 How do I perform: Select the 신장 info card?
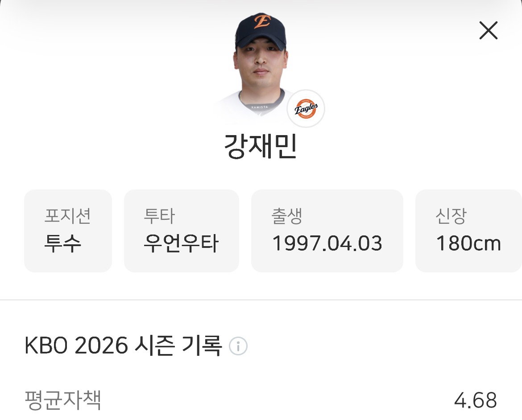point(469,231)
